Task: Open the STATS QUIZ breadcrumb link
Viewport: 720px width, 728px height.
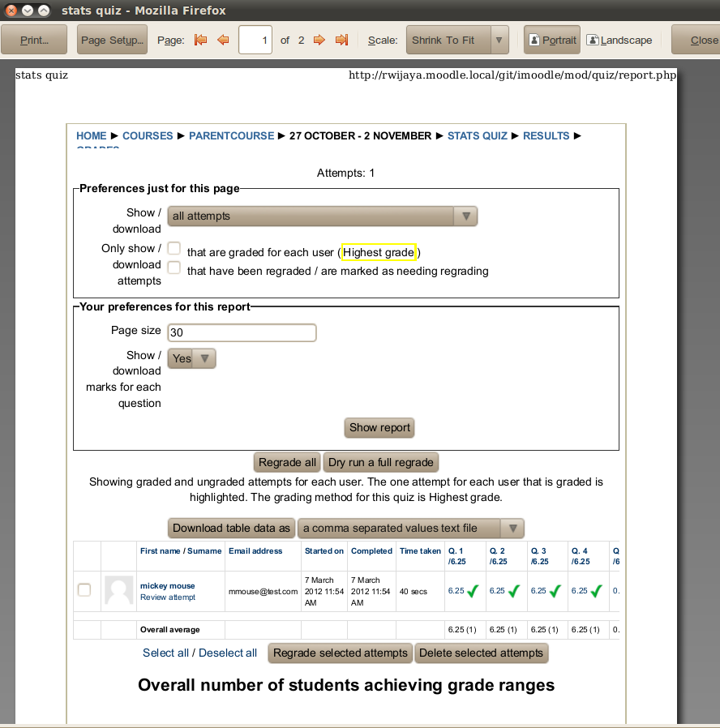Action: point(478,135)
